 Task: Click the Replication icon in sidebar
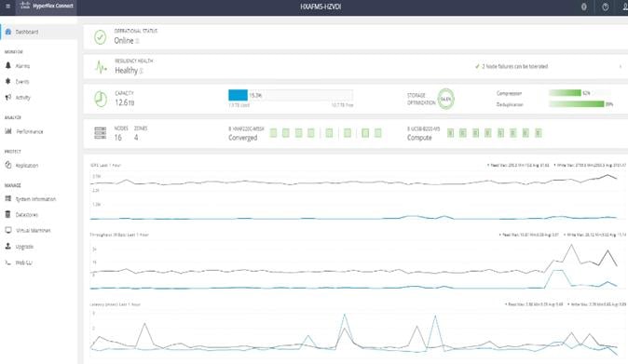click(x=8, y=165)
